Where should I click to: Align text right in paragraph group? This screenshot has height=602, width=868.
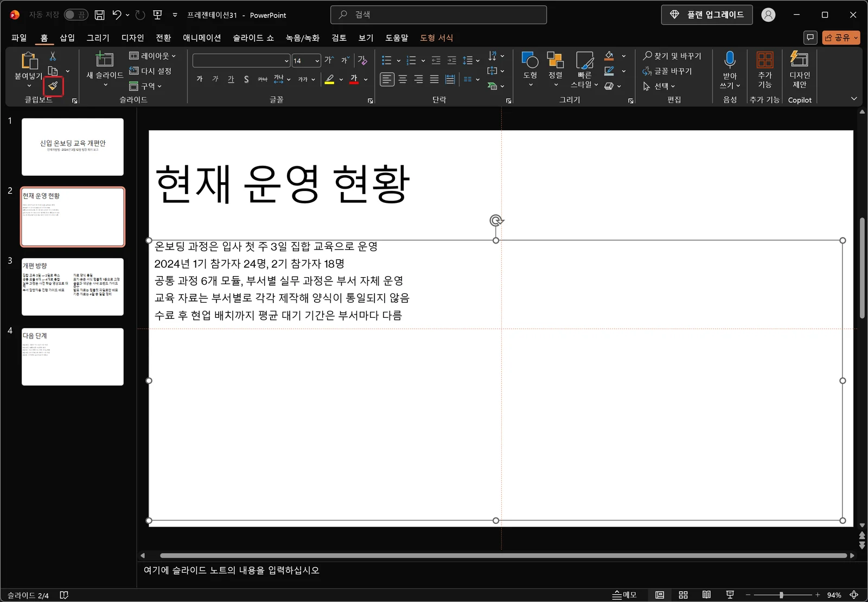pos(418,79)
